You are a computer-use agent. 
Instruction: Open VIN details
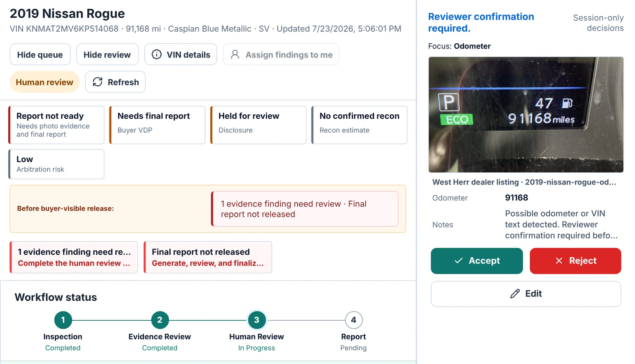tap(181, 54)
